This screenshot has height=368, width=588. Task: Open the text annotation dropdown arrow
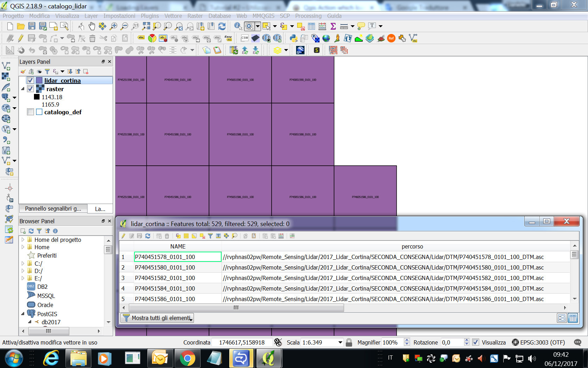pyautogui.click(x=380, y=26)
